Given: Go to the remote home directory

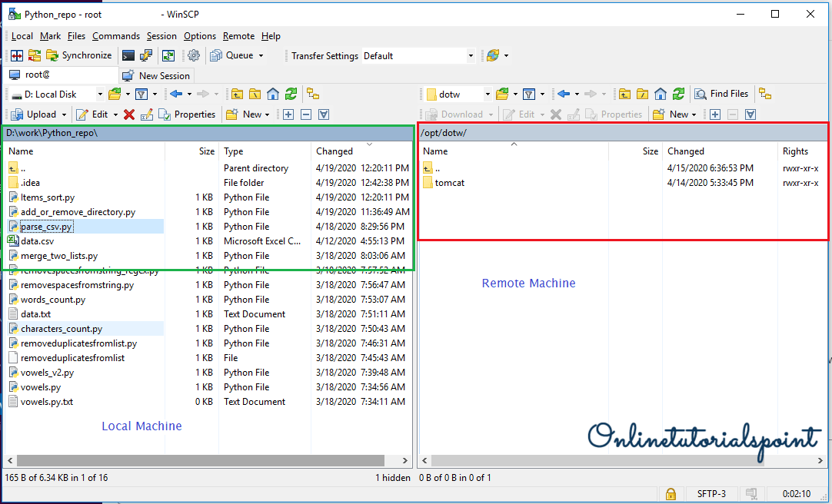Looking at the screenshot, I should coord(661,94).
